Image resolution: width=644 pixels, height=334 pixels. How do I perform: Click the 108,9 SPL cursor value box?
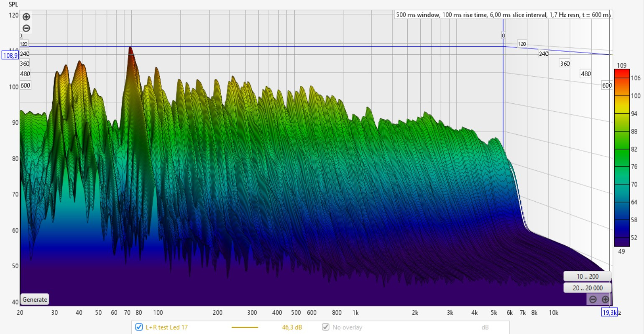click(10, 55)
